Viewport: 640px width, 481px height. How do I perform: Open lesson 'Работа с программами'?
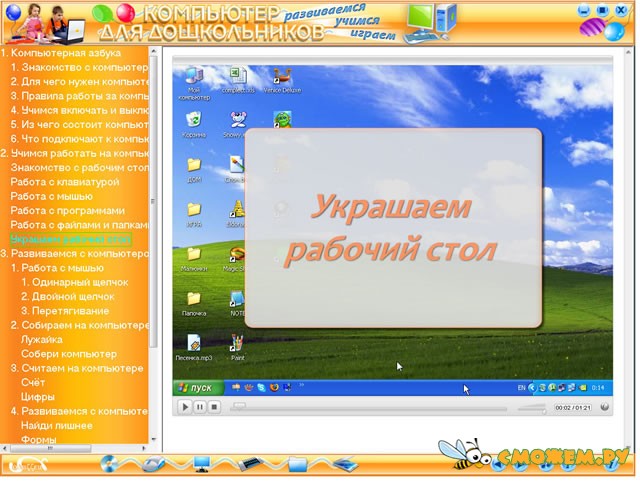click(x=67, y=211)
